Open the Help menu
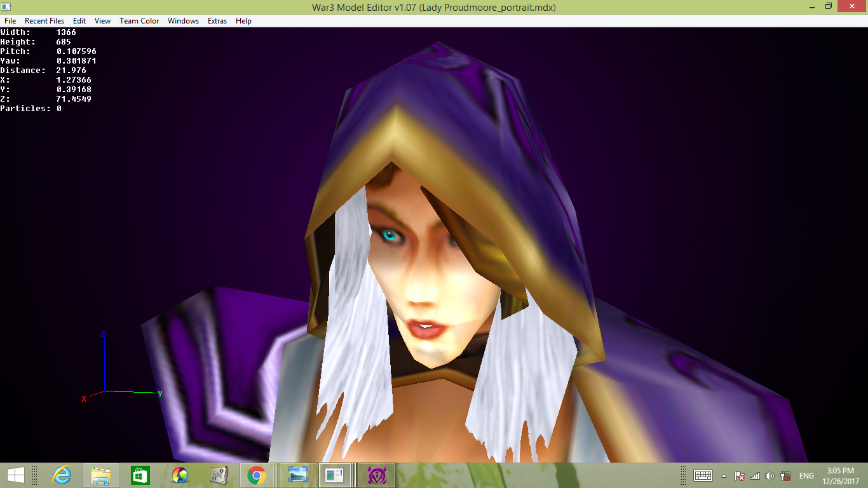The height and width of the screenshot is (488, 868). tap(243, 21)
